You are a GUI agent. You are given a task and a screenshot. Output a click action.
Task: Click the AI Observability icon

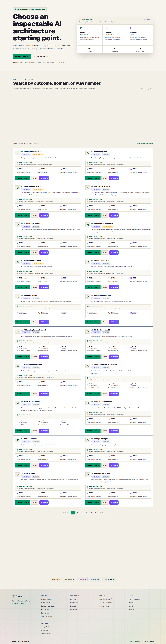(x=18, y=440)
